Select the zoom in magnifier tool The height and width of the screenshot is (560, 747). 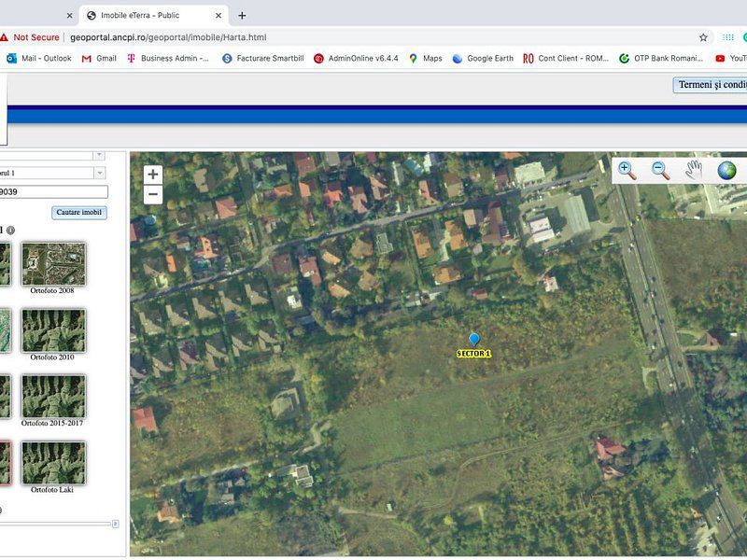coord(627,167)
